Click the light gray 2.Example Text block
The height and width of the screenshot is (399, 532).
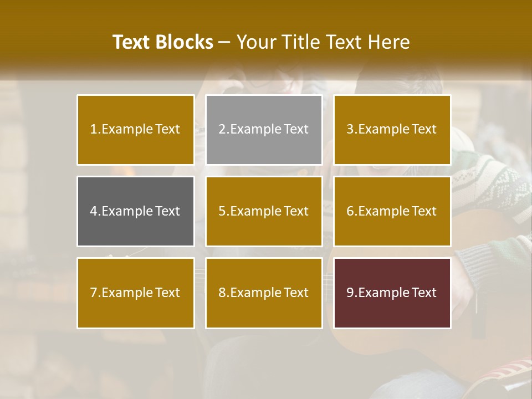[x=264, y=130]
